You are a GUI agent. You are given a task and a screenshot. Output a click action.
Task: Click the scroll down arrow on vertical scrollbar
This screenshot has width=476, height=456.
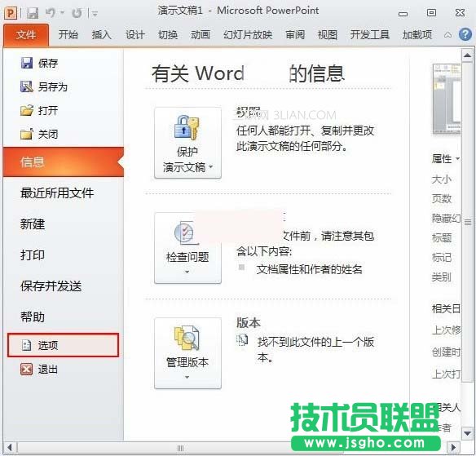point(468,433)
